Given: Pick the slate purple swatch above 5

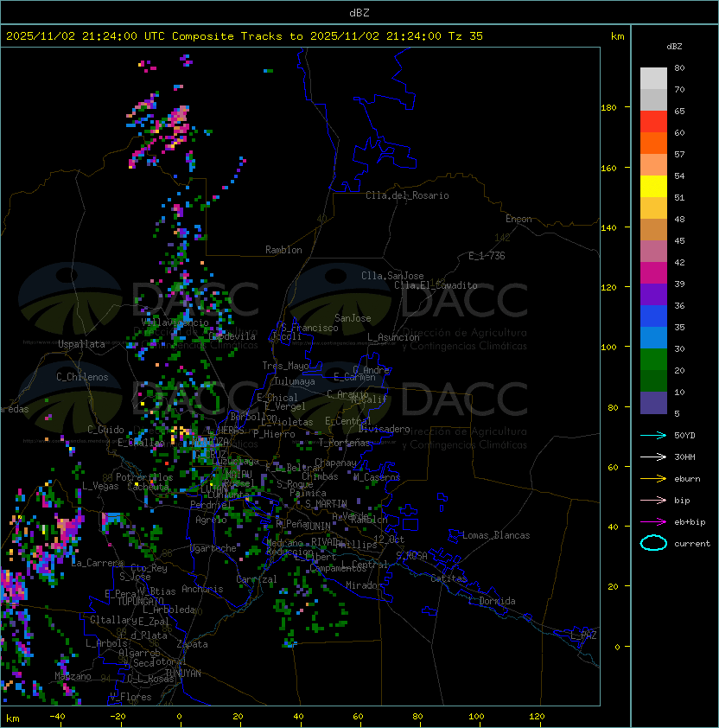Looking at the screenshot, I should pos(653,403).
